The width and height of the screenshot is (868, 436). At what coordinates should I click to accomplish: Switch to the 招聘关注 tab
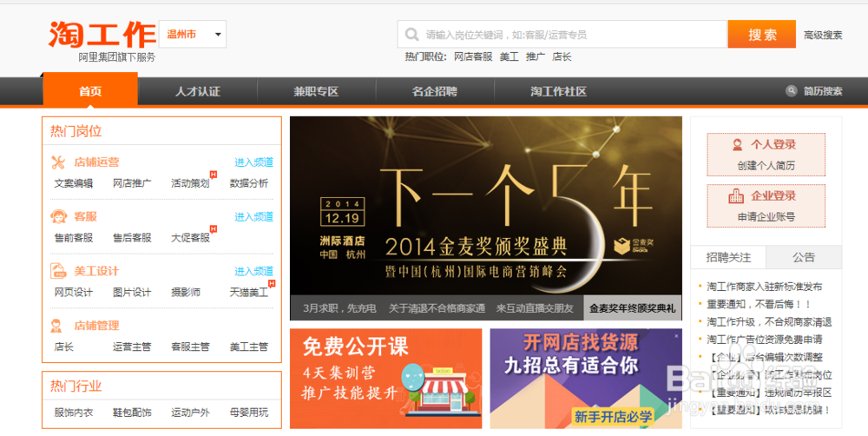point(728,258)
